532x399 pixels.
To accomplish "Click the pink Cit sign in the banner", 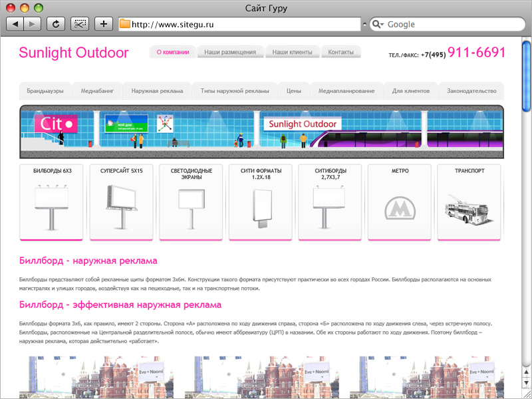I will pyautogui.click(x=56, y=124).
